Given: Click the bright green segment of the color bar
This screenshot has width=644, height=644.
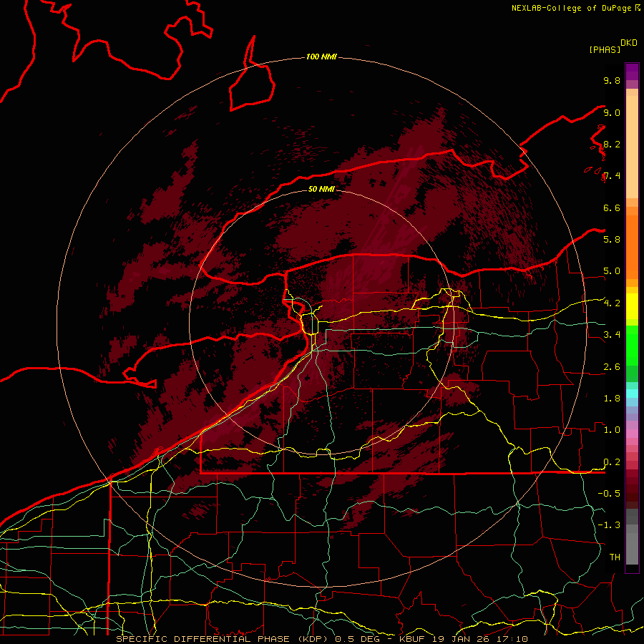Looking at the screenshot, I should point(632,346).
